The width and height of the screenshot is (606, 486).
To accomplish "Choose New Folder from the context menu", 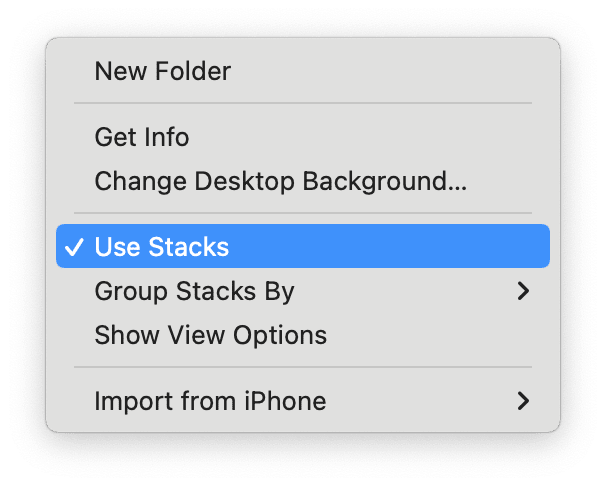I will tap(162, 72).
